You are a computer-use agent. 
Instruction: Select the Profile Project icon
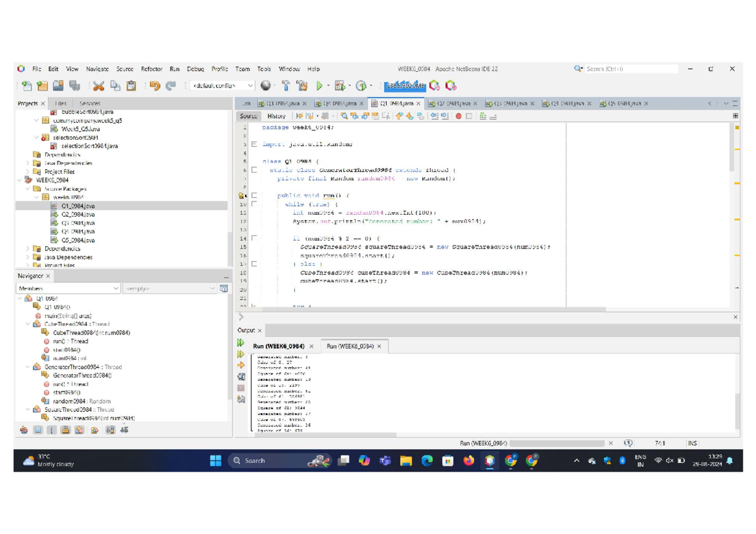362,86
